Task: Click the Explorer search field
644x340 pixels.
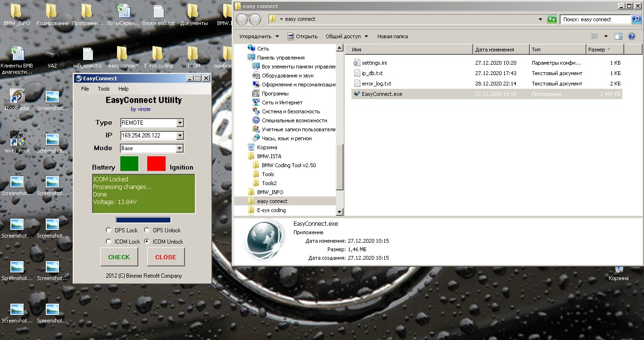Action: click(x=595, y=19)
